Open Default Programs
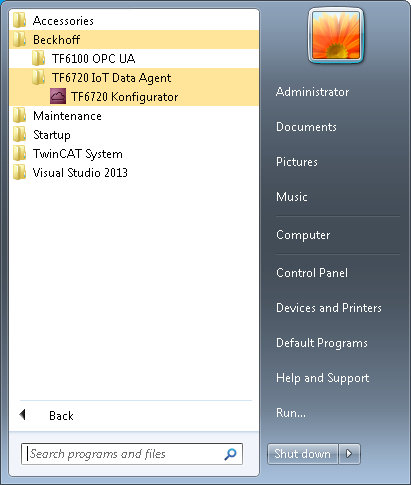The image size is (411, 485). (322, 343)
